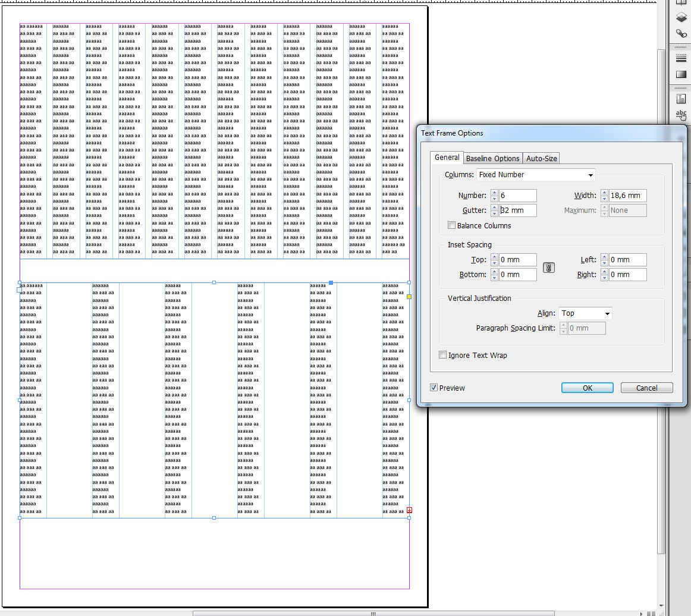Open the Hyperlinks abc panel icon
Image resolution: width=691 pixels, height=616 pixels.
[681, 115]
